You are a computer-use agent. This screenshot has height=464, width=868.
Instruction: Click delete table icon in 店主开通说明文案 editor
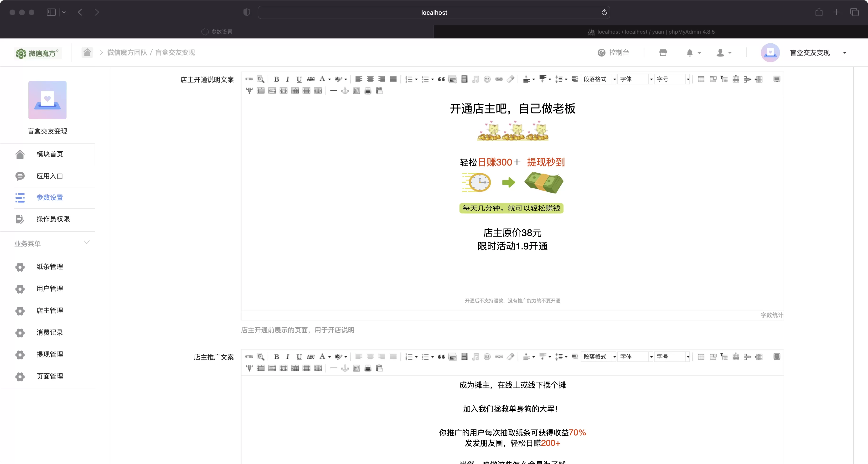coord(713,79)
